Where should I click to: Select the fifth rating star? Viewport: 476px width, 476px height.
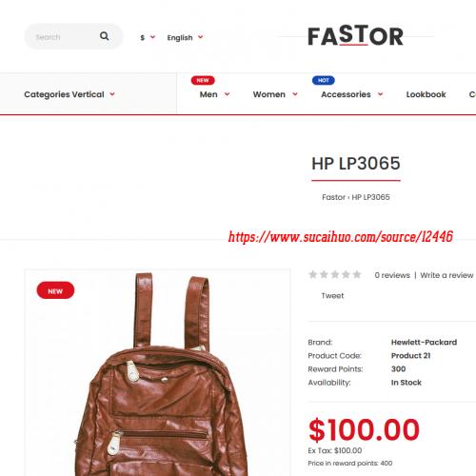[357, 274]
